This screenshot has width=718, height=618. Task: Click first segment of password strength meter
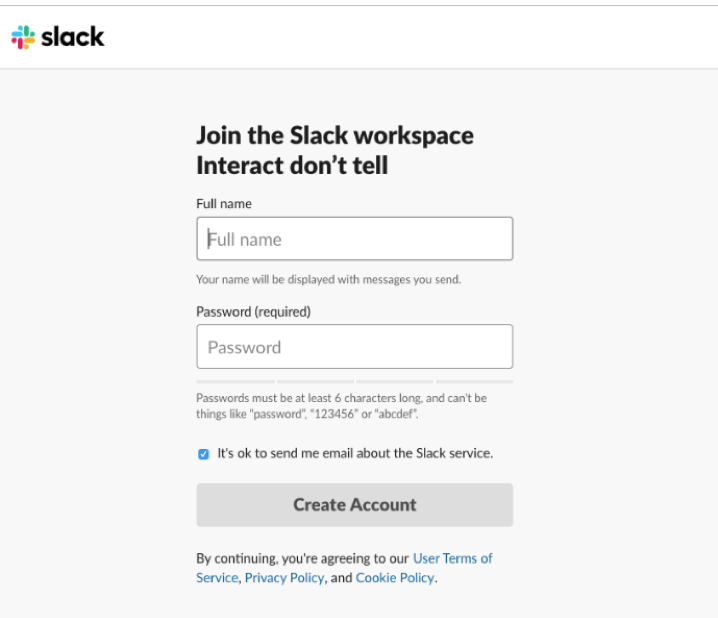pos(235,381)
